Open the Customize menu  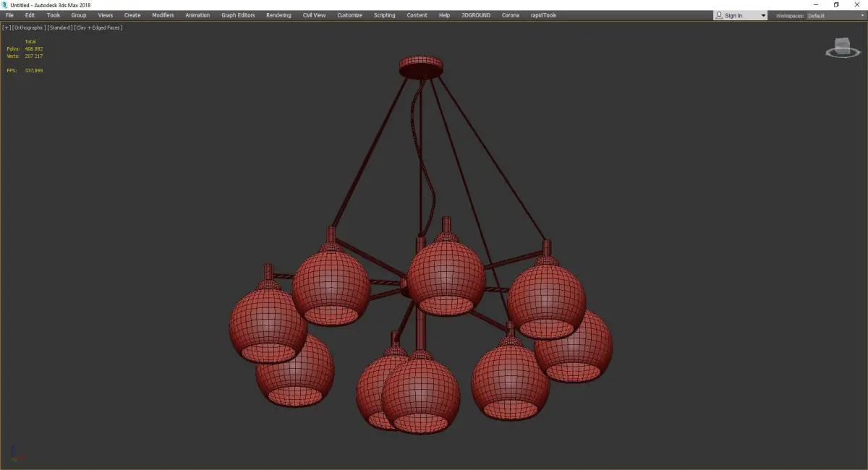[x=349, y=15]
